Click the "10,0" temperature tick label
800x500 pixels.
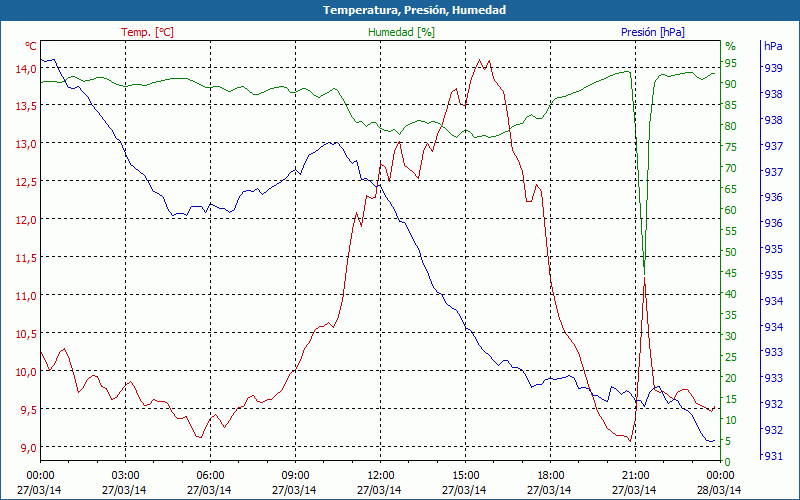26,372
